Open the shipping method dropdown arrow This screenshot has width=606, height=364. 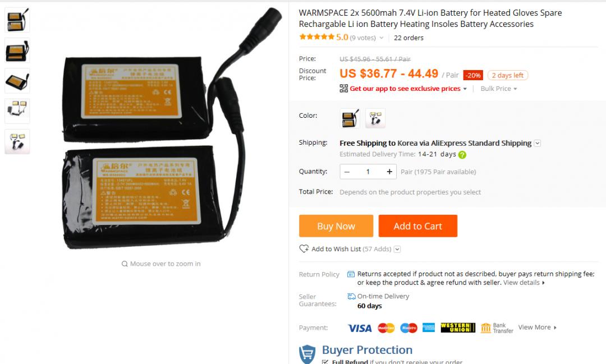(537, 144)
